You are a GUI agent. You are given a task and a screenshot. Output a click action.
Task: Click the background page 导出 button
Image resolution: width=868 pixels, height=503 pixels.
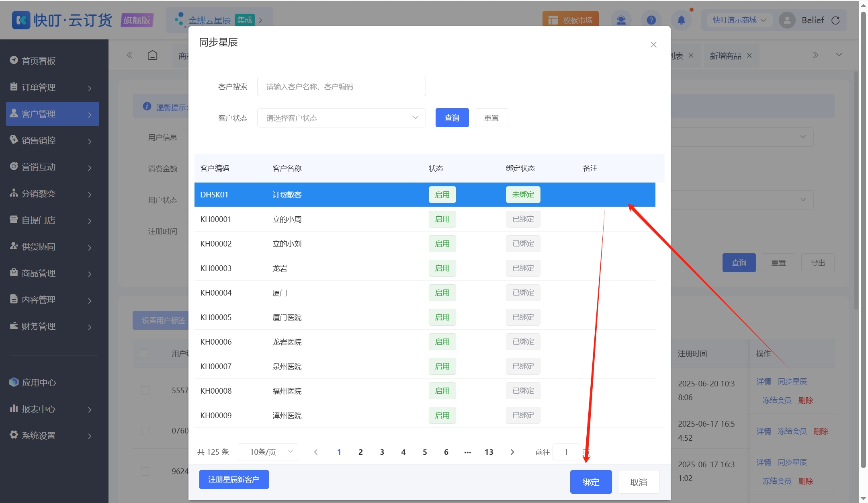818,263
